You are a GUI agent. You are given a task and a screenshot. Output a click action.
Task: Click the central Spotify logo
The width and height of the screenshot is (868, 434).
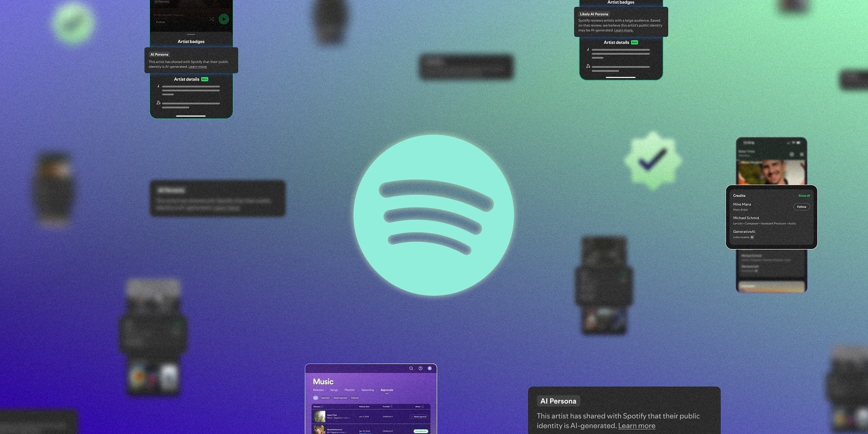[x=434, y=215]
